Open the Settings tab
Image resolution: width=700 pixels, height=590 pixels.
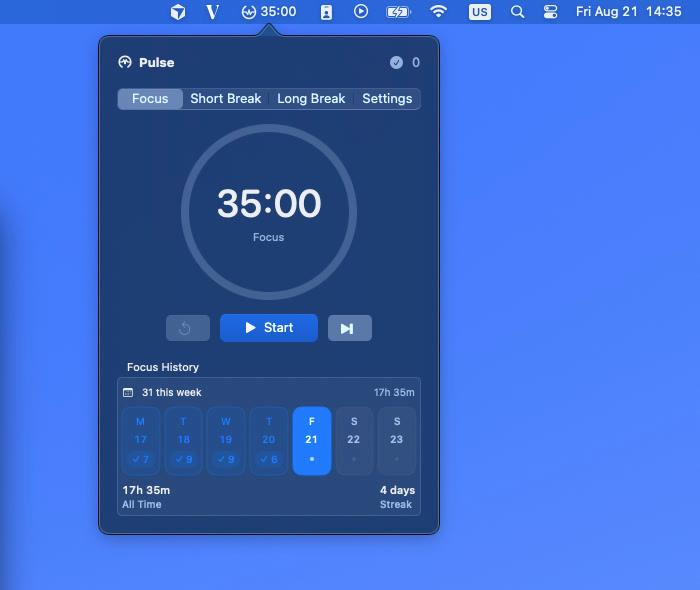click(x=387, y=99)
